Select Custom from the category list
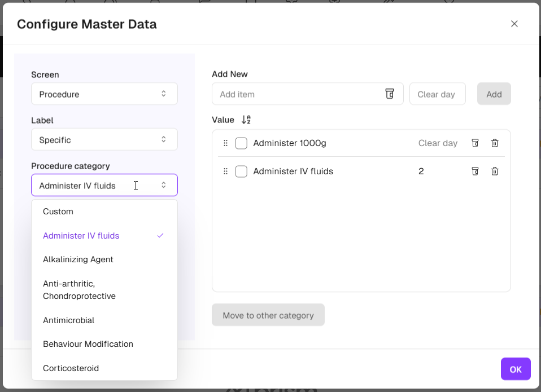 pyautogui.click(x=58, y=212)
